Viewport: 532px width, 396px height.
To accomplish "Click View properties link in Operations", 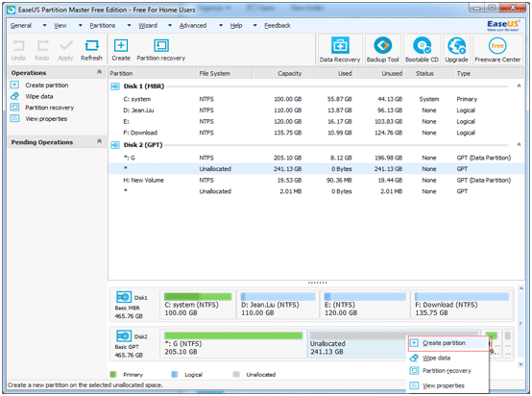I will pyautogui.click(x=46, y=119).
